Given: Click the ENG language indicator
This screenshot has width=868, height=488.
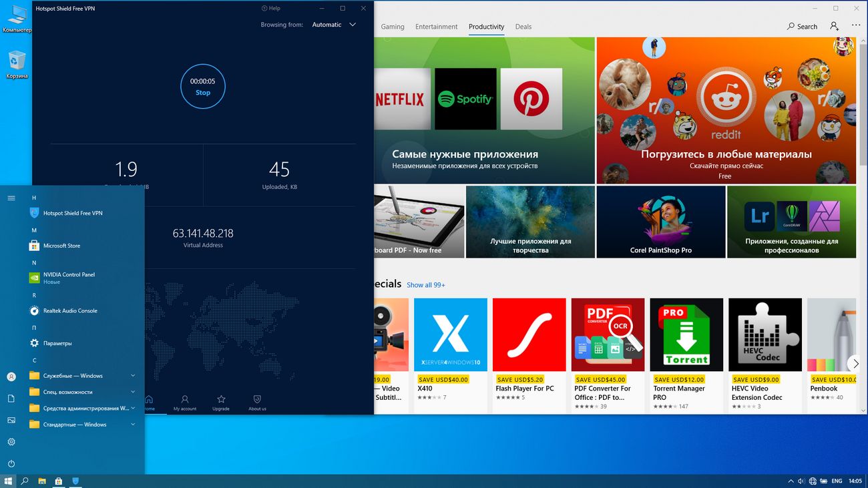Looking at the screenshot, I should click(835, 481).
